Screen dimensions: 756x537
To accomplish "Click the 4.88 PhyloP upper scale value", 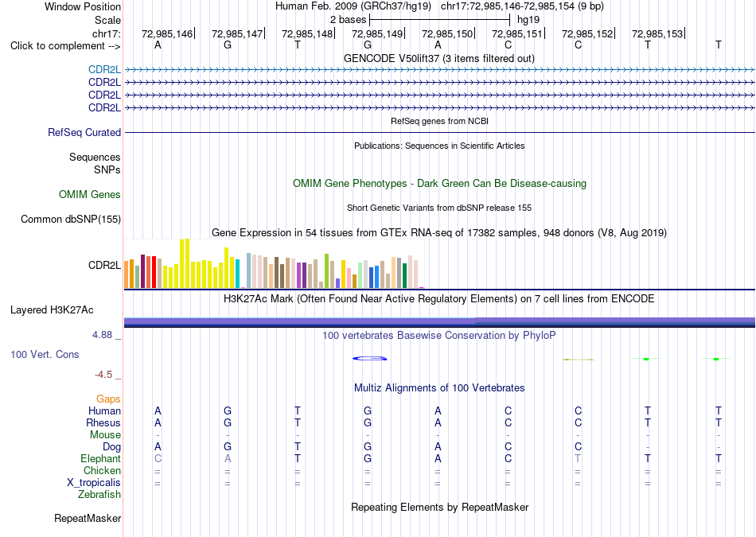I will click(x=102, y=335).
